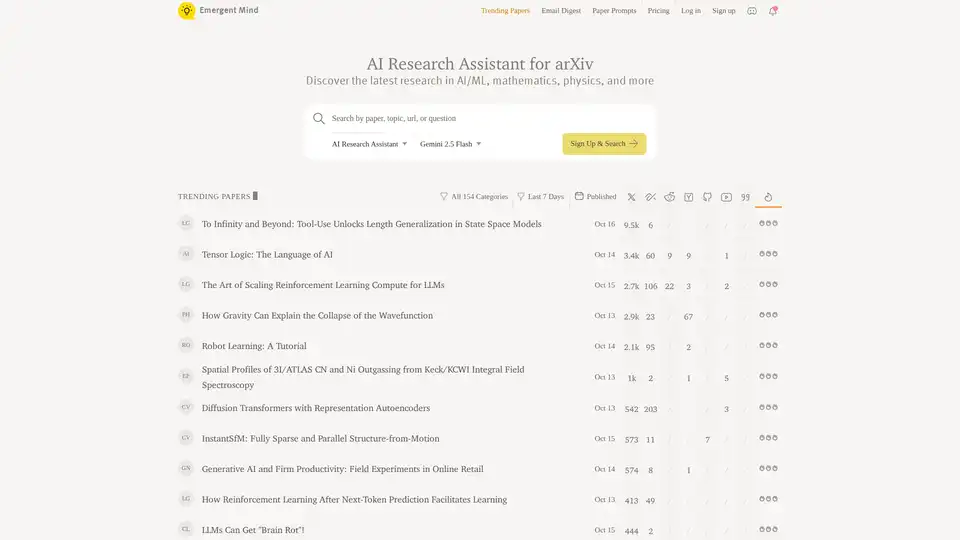Image resolution: width=960 pixels, height=540 pixels.
Task: Sort papers by Reddit mentions icon
Action: click(669, 197)
